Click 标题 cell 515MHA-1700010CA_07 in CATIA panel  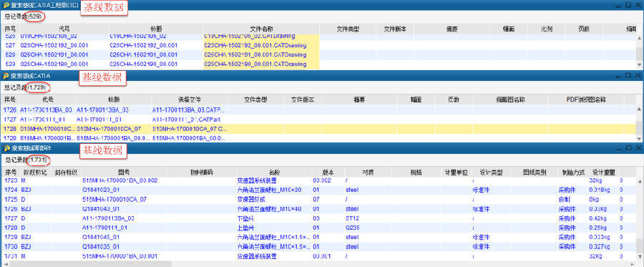click(109, 129)
